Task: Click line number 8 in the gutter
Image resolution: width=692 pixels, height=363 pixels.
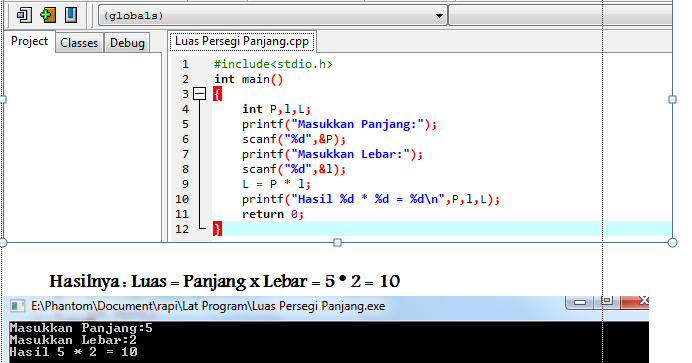Action: tap(185, 169)
